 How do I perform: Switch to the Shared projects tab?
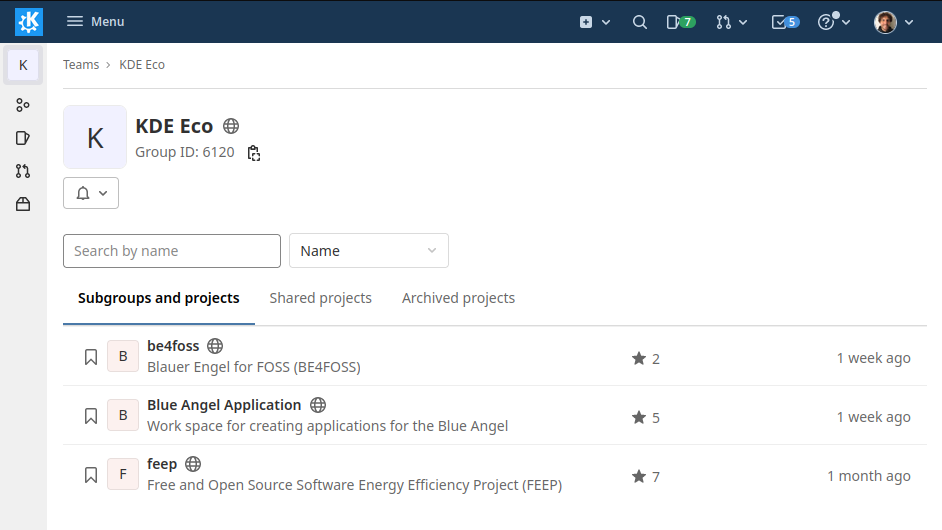[x=320, y=298]
